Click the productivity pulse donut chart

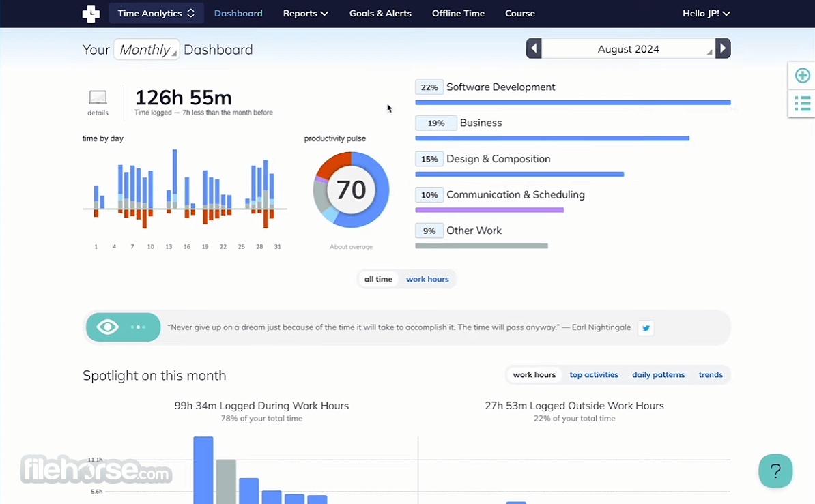(351, 190)
